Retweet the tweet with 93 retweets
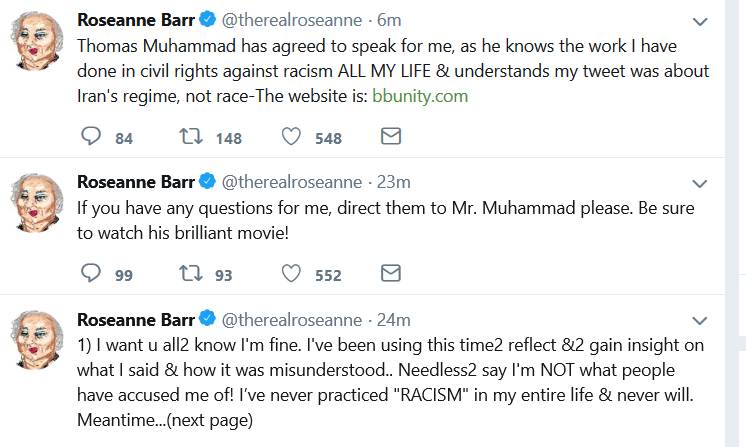The image size is (746, 447). [189, 273]
